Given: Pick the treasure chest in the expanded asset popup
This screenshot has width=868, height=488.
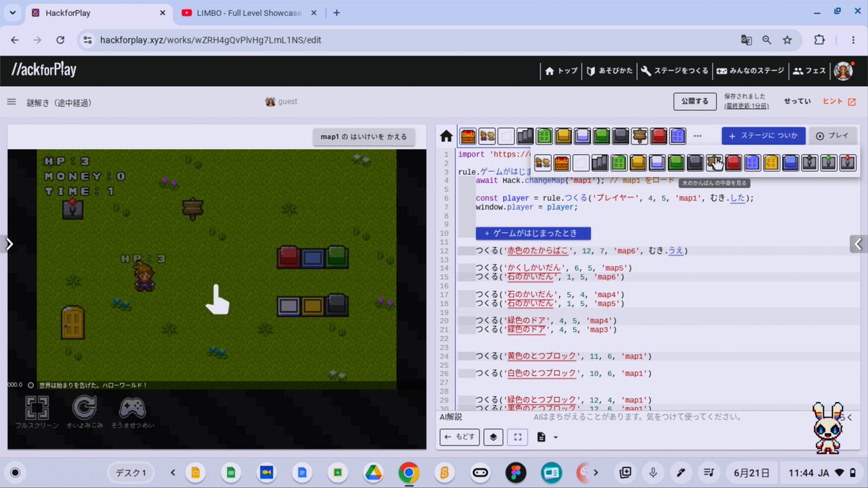Looking at the screenshot, I should point(561,163).
